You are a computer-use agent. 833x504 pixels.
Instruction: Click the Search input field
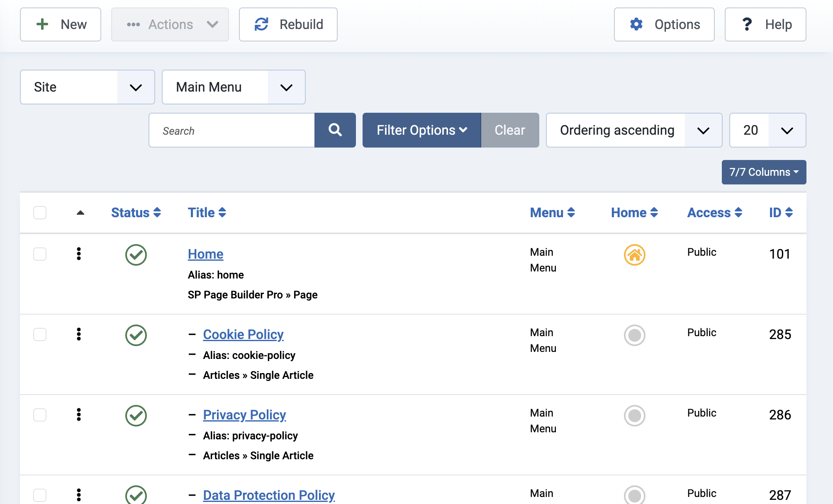(x=232, y=130)
